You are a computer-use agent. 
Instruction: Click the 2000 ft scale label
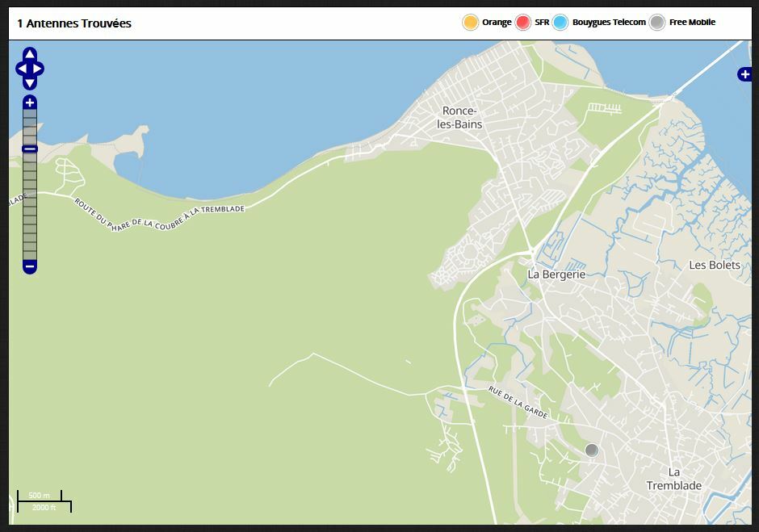pyautogui.click(x=44, y=507)
